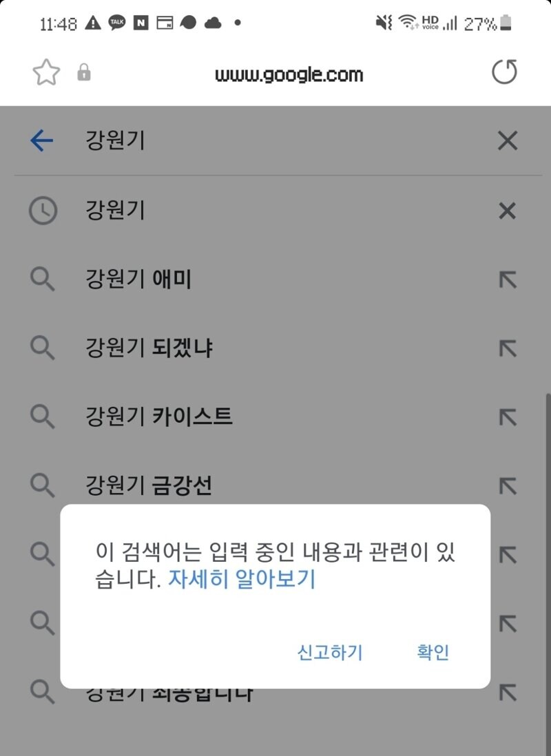The width and height of the screenshot is (551, 756).
Task: Tap the bookmark star icon
Action: [x=46, y=72]
